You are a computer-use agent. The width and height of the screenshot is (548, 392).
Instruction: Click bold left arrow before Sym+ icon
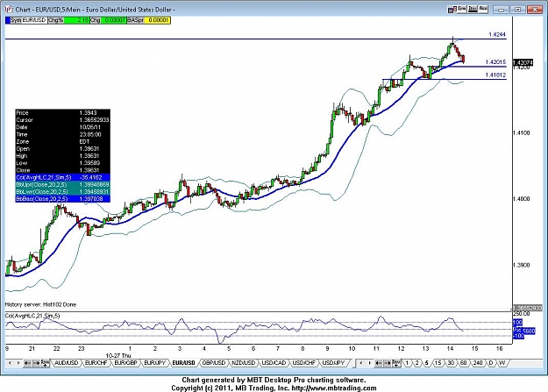pos(27,363)
